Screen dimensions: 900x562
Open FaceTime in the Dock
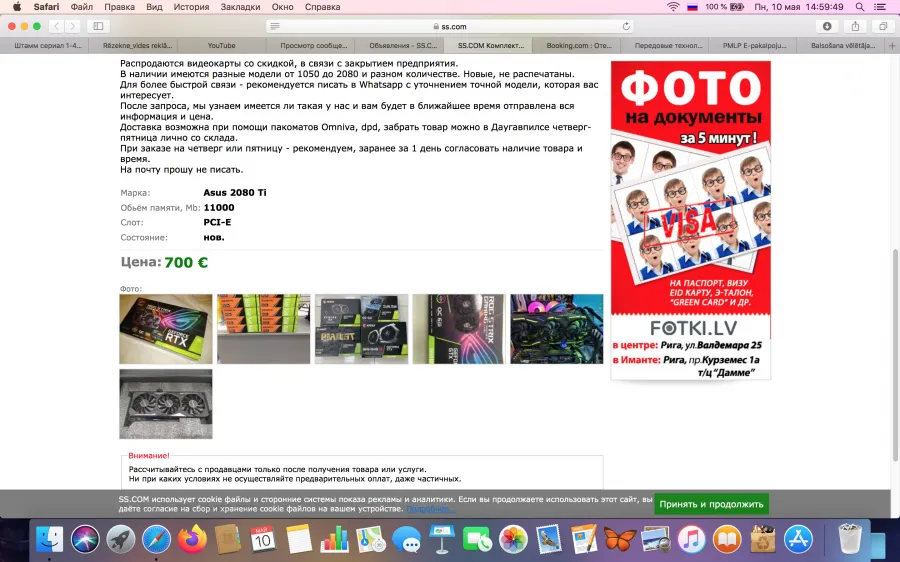coord(477,540)
